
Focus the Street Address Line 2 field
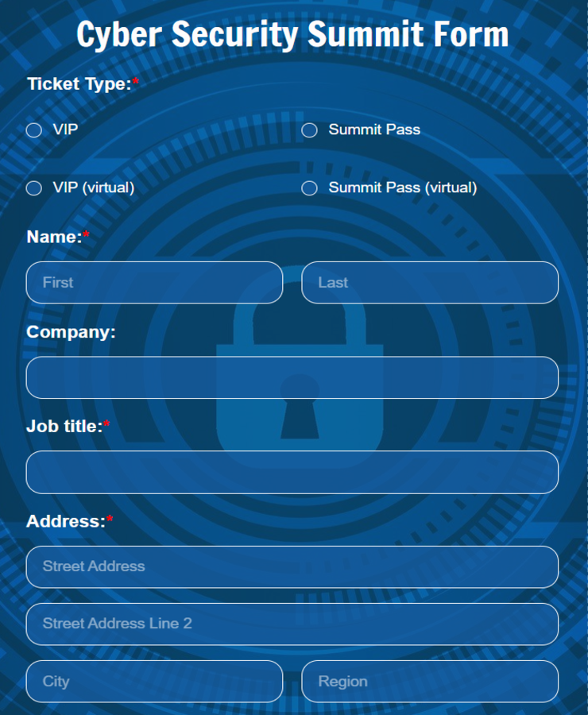(x=292, y=624)
